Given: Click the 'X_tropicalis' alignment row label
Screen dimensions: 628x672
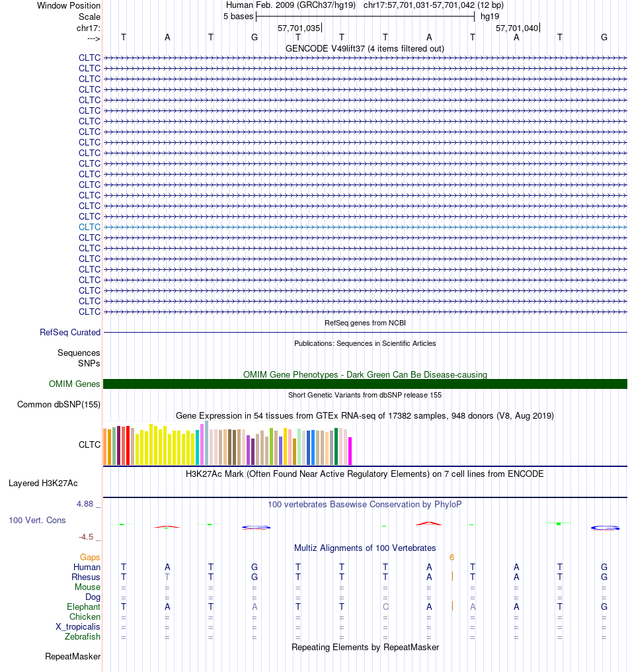Looking at the screenshot, I should 77,626.
